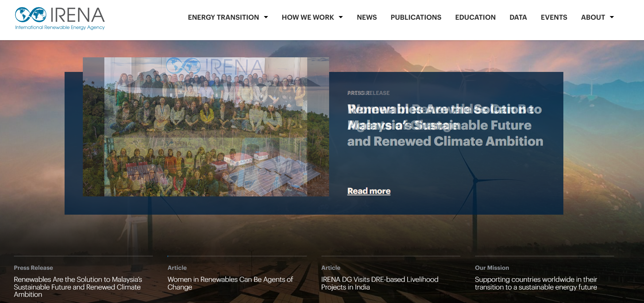Go to the Education page
Screen dimensions: 644x303
tap(475, 17)
